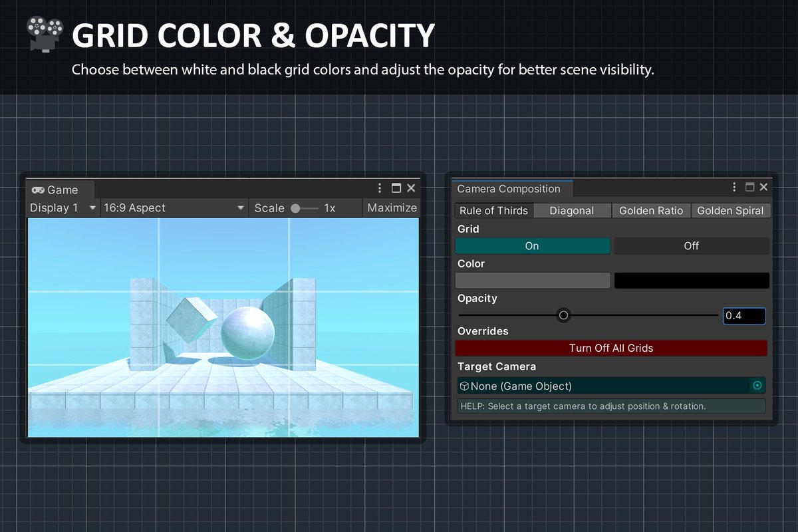
Task: Select the Diagonal tab
Action: (571, 211)
